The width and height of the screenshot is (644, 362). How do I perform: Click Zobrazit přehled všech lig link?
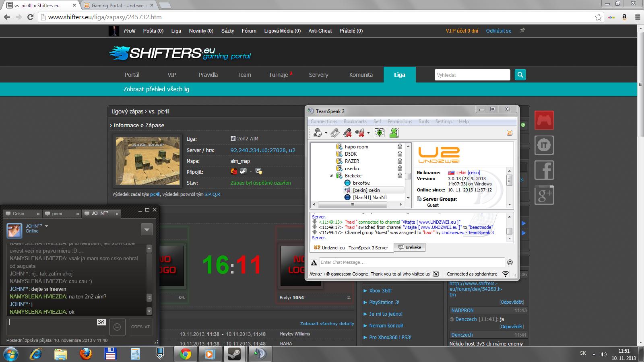pos(156,89)
